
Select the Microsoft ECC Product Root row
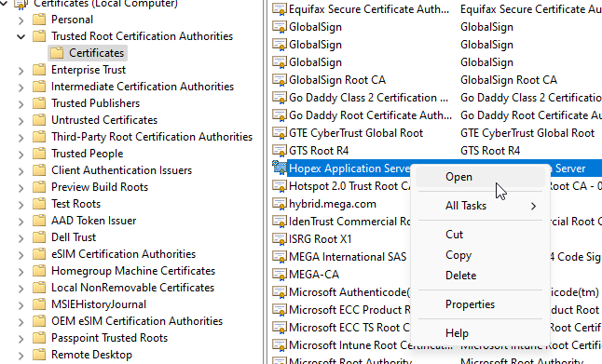point(436,309)
